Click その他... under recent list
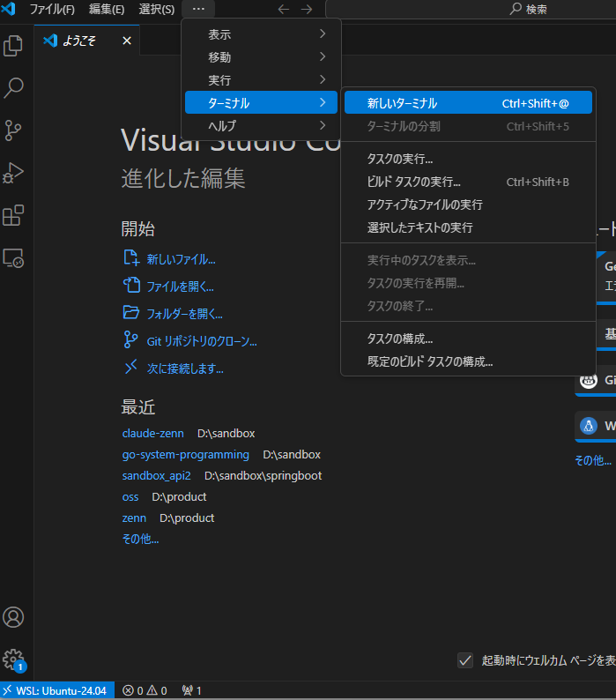616x700 pixels. pyautogui.click(x=141, y=540)
